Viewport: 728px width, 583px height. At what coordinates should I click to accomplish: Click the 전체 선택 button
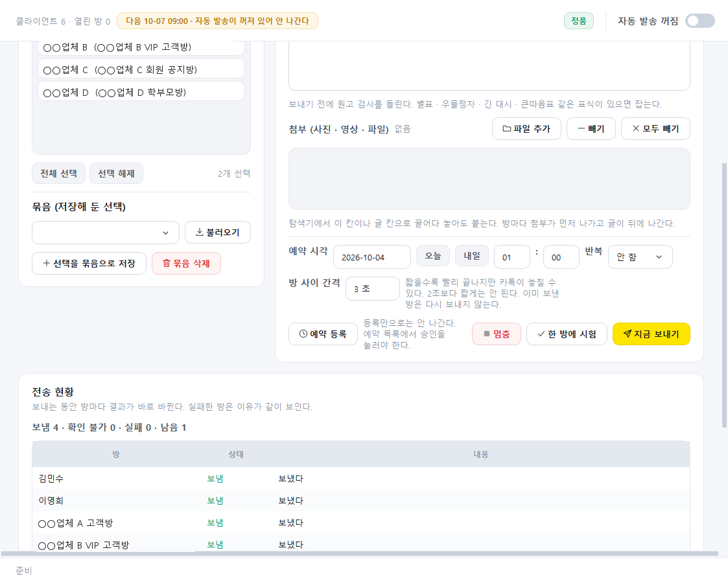[58, 174]
